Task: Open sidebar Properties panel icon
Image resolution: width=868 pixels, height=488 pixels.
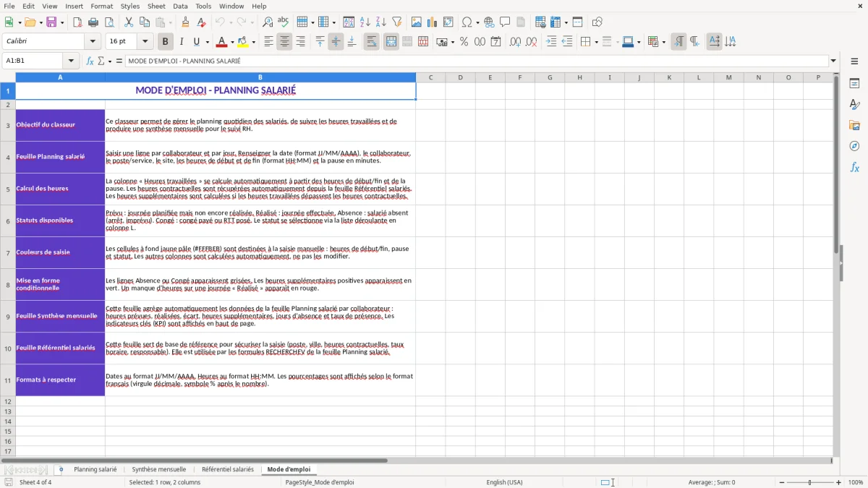Action: click(854, 84)
